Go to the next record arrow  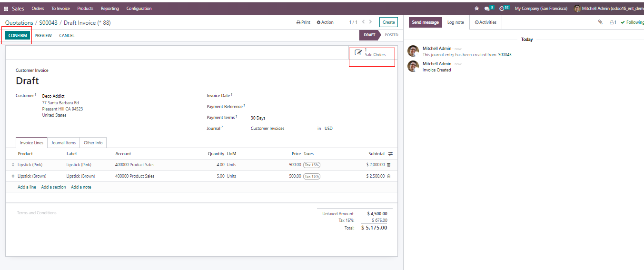(371, 22)
